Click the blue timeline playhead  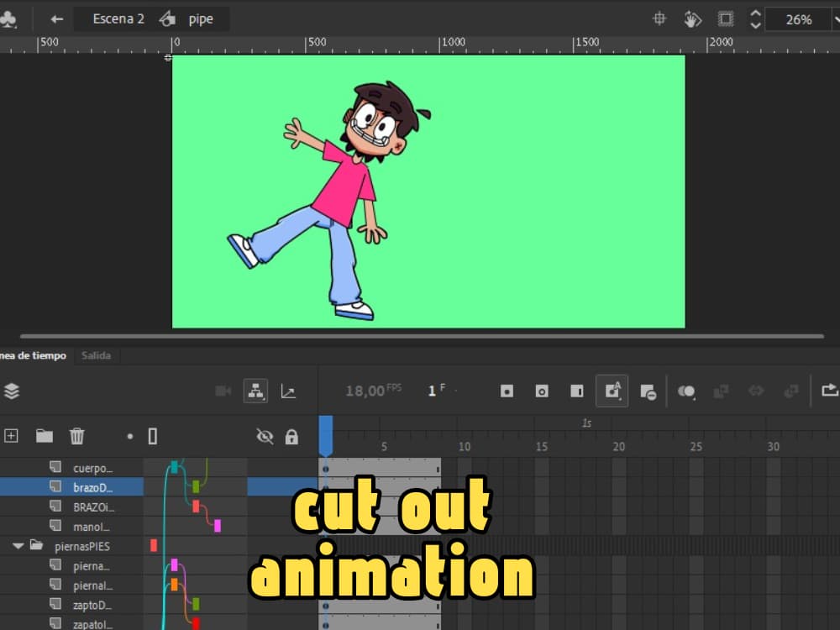[x=326, y=435]
